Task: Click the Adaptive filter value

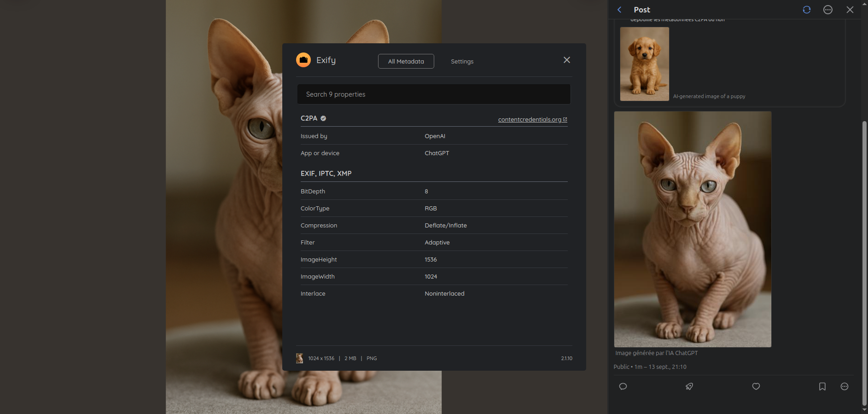Action: (x=437, y=242)
